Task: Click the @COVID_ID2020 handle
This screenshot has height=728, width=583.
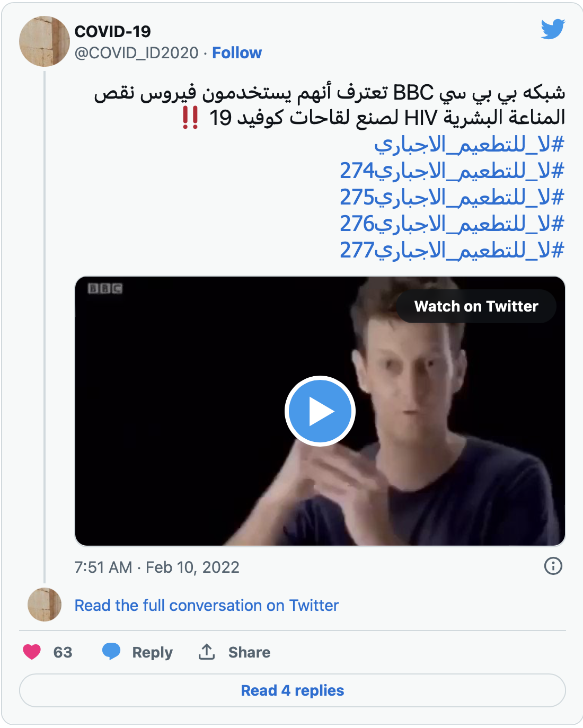Action: (x=137, y=53)
